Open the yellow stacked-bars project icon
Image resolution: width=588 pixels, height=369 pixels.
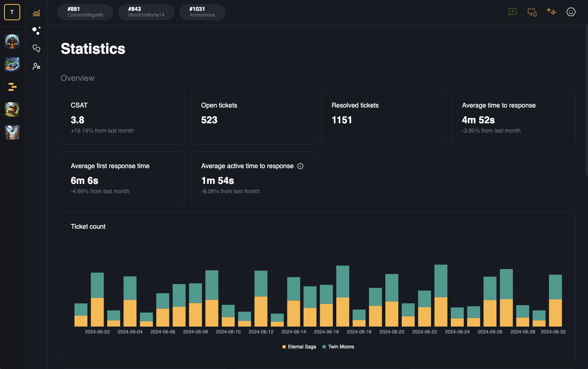click(x=12, y=87)
